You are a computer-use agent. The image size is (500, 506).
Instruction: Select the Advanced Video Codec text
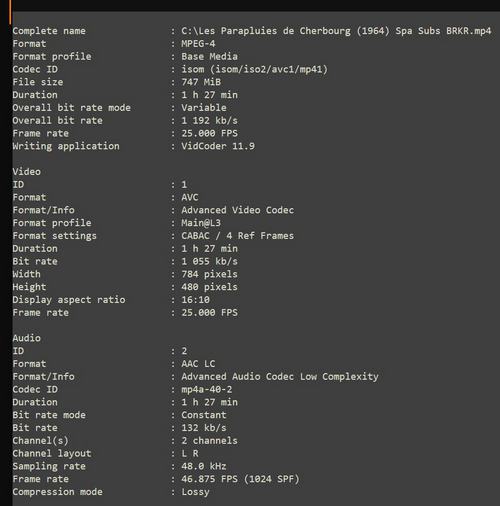click(238, 210)
